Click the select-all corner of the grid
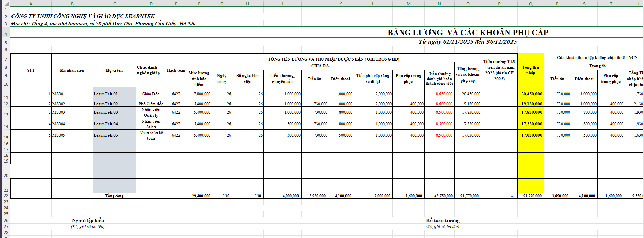 [x=5, y=4]
